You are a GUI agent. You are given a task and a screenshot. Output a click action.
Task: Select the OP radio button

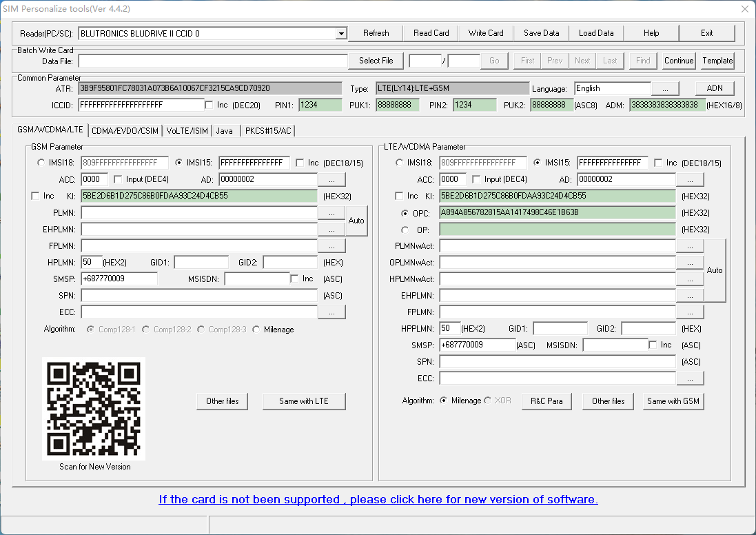tap(405, 230)
